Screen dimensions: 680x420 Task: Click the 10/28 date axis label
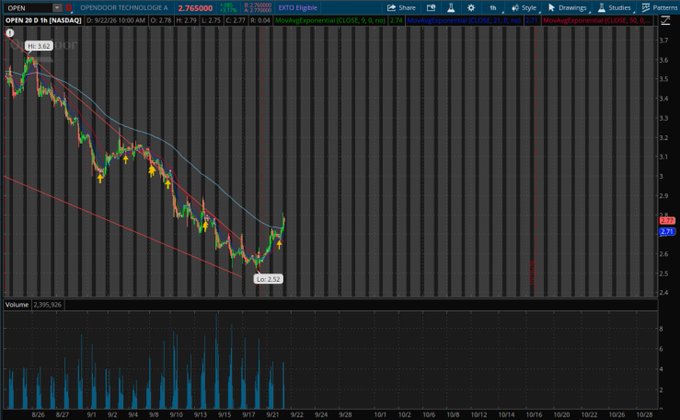[x=644, y=414]
